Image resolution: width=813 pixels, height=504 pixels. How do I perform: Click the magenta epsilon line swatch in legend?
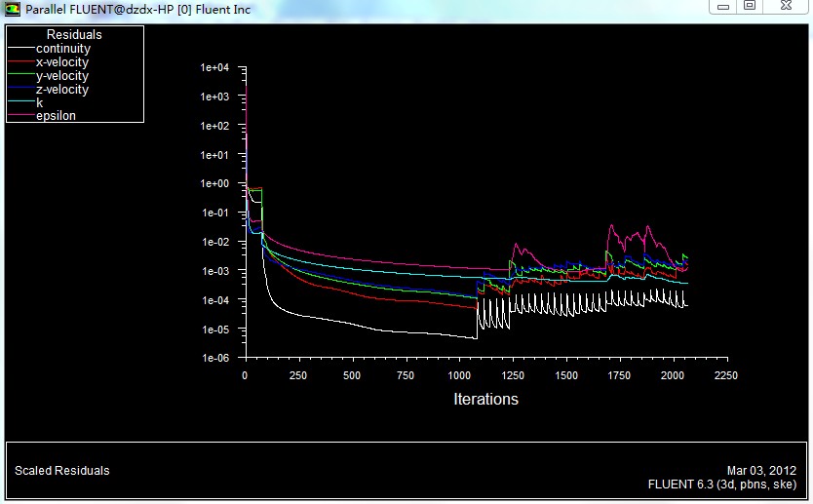21,116
